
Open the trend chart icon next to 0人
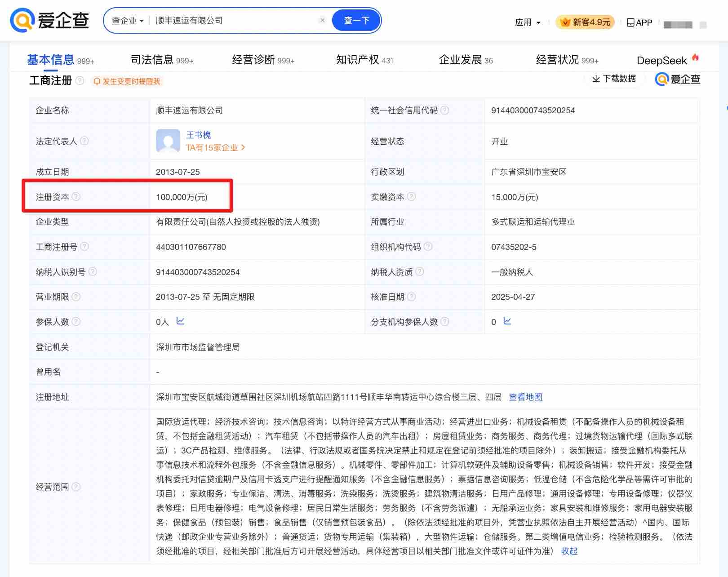click(x=180, y=321)
